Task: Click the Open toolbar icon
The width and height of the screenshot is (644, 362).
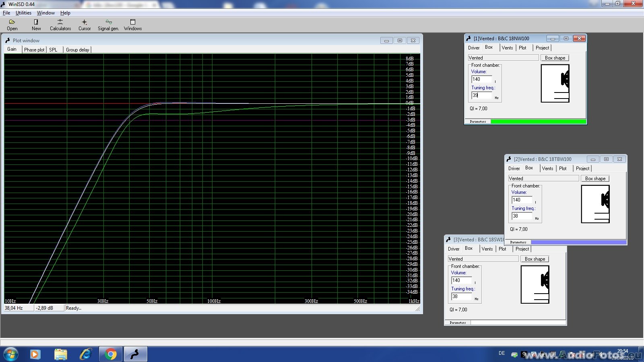Action: 12,25
